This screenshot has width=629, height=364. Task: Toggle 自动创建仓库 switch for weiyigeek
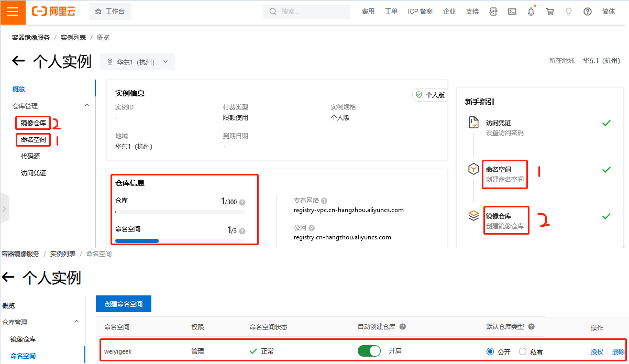[369, 351]
